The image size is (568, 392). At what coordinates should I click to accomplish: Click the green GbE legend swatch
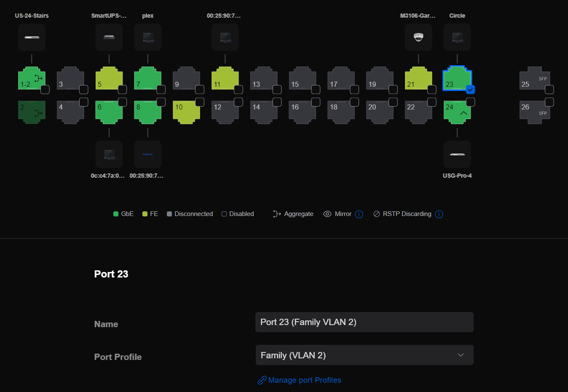coord(116,214)
